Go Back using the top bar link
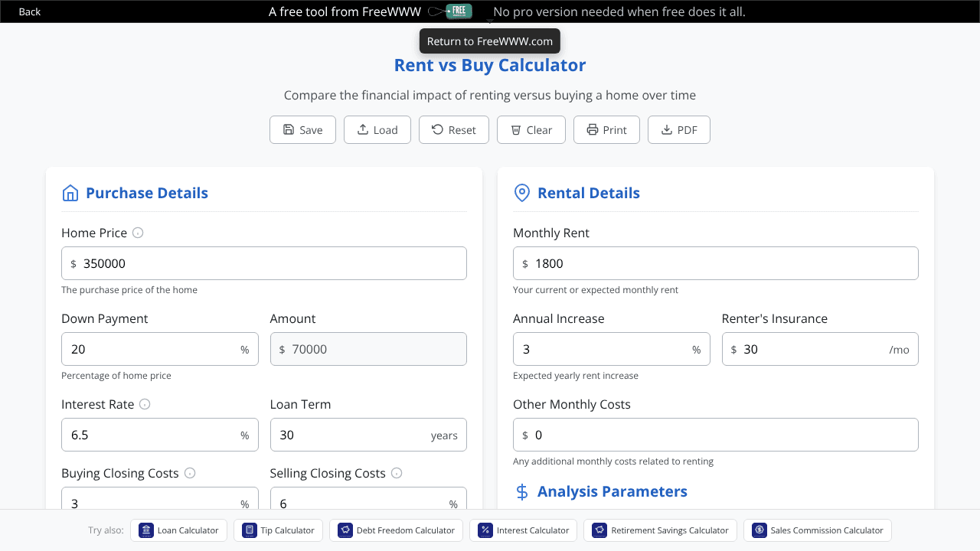980x551 pixels. pos(30,11)
